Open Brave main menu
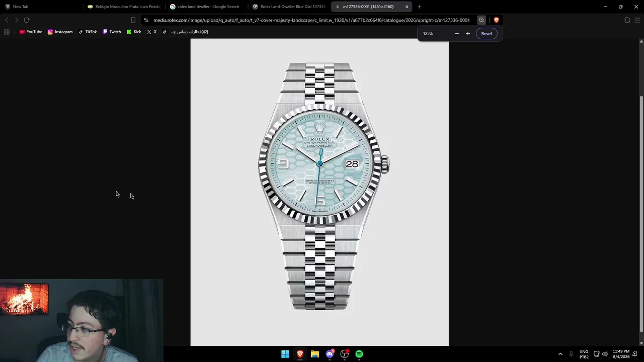The image size is (644, 362). [x=637, y=20]
